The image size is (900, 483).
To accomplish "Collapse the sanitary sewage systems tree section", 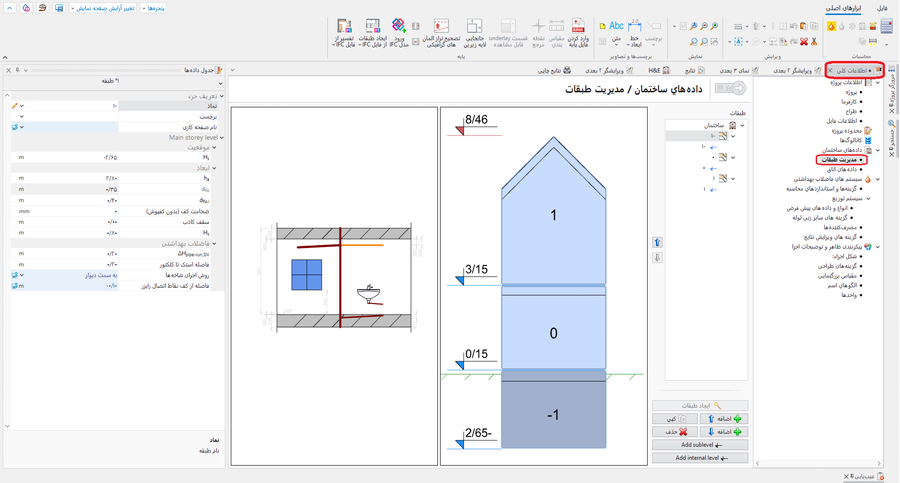I will [x=876, y=180].
